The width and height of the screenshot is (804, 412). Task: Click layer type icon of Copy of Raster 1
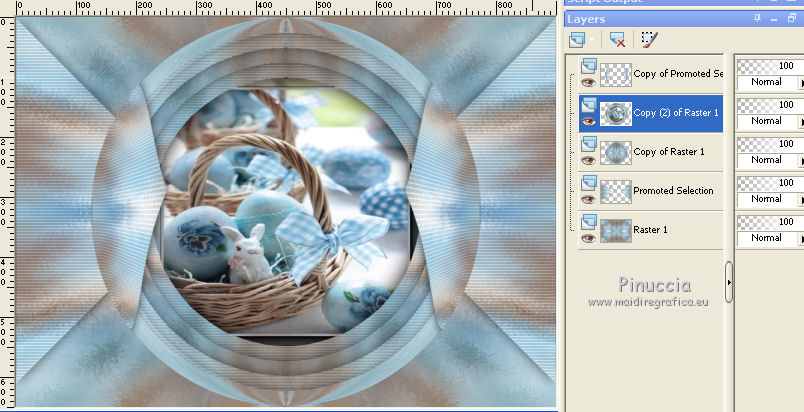tap(589, 143)
